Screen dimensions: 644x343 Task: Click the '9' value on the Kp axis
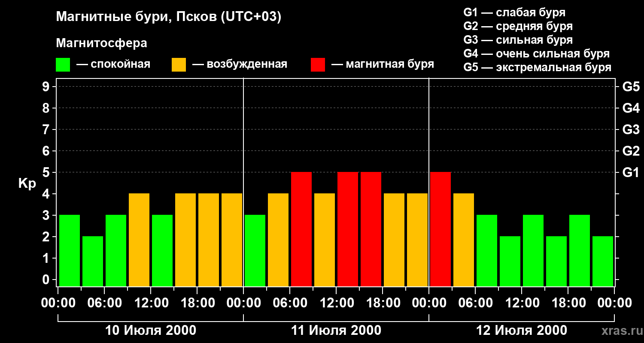(47, 87)
